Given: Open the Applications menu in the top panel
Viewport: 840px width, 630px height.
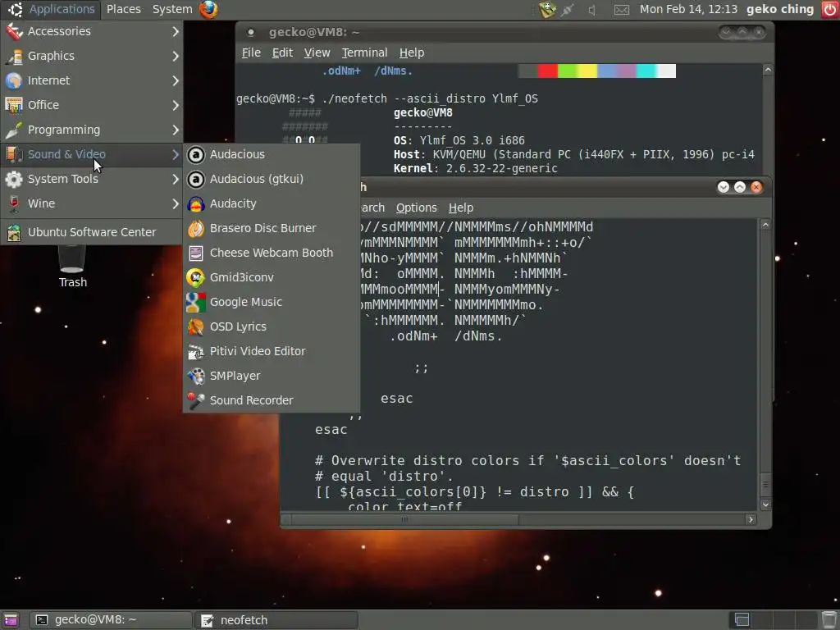Looking at the screenshot, I should 52,9.
